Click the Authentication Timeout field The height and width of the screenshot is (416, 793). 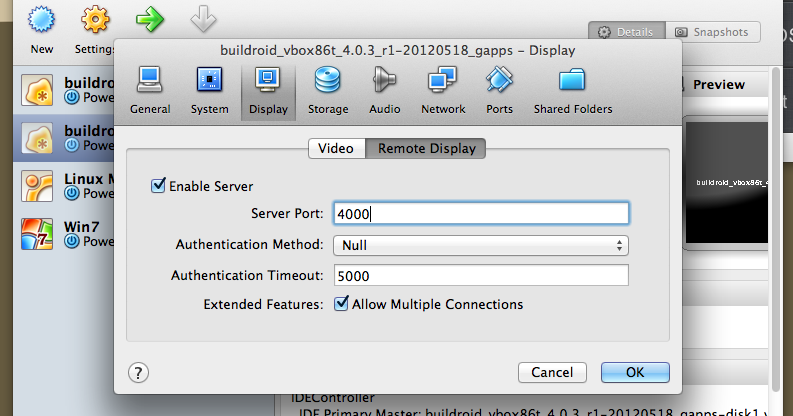(x=481, y=275)
